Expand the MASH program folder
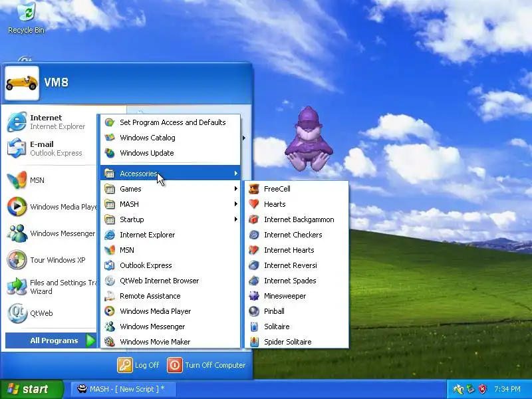Image resolution: width=532 pixels, height=399 pixels. [x=170, y=204]
